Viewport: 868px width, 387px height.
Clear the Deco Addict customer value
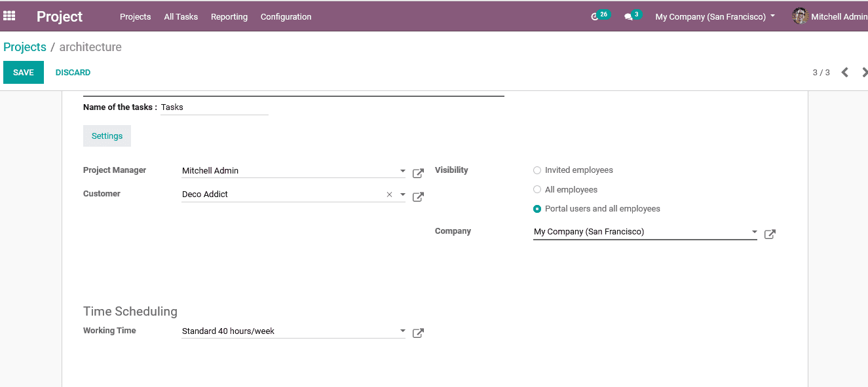pos(389,194)
